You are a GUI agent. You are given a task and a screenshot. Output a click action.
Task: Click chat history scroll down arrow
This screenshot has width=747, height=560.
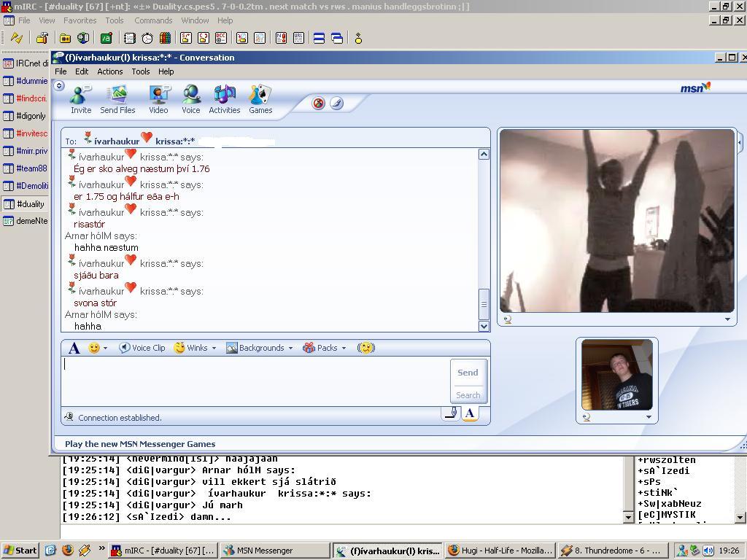coord(484,326)
